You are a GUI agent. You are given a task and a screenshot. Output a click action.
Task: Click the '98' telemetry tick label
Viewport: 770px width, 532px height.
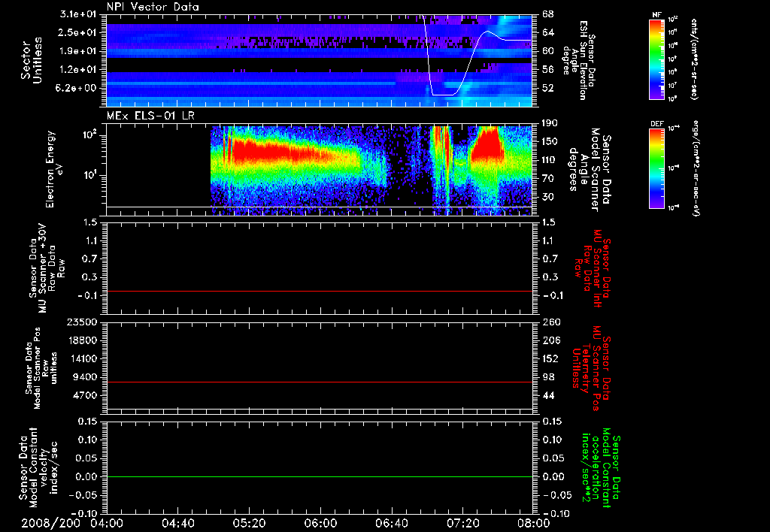click(548, 377)
